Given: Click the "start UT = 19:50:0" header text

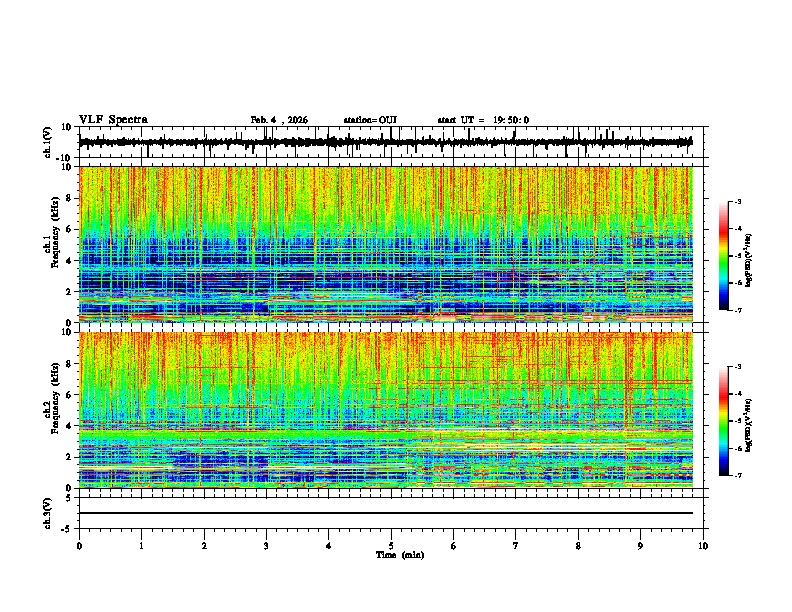Looking at the screenshot, I should [483, 120].
